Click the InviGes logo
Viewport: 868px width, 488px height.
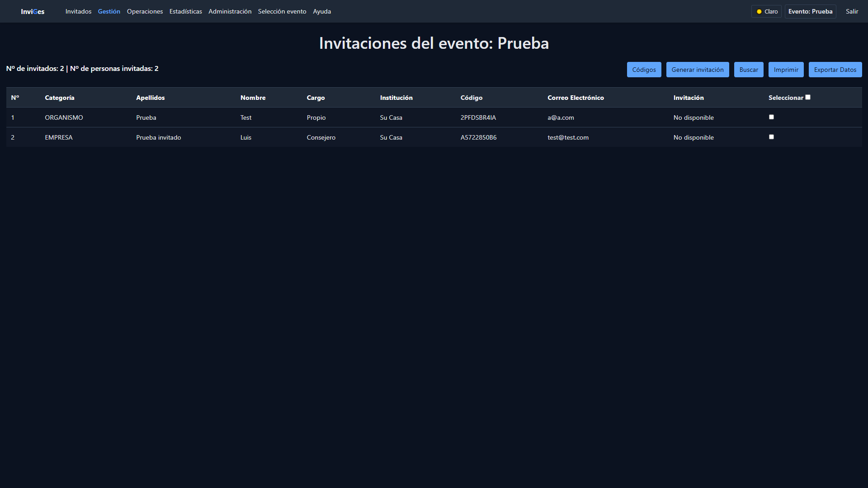33,12
